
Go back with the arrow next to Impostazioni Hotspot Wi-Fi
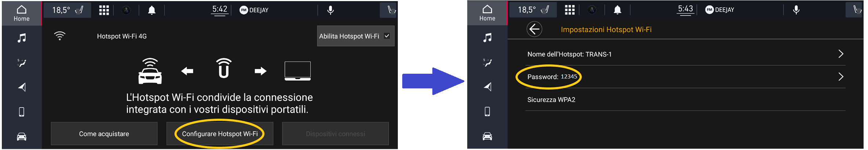534,29
